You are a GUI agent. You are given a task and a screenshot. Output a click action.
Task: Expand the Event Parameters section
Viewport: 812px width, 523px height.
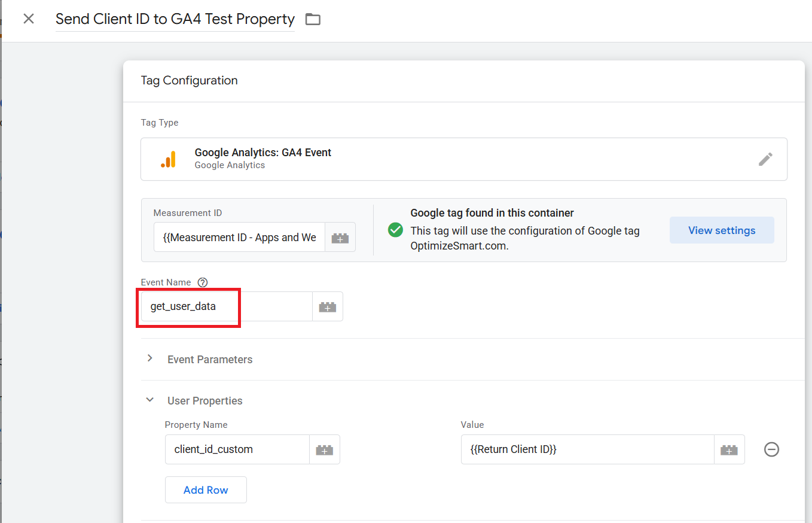pos(150,359)
